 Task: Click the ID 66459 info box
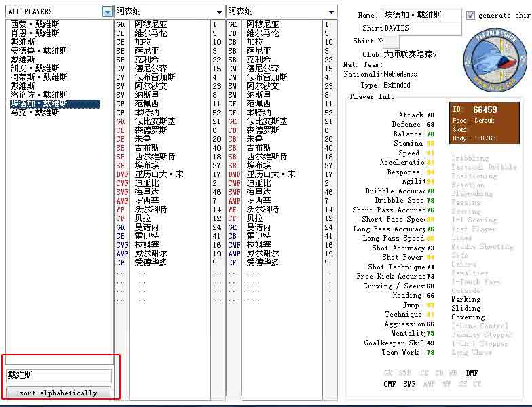tap(484, 123)
